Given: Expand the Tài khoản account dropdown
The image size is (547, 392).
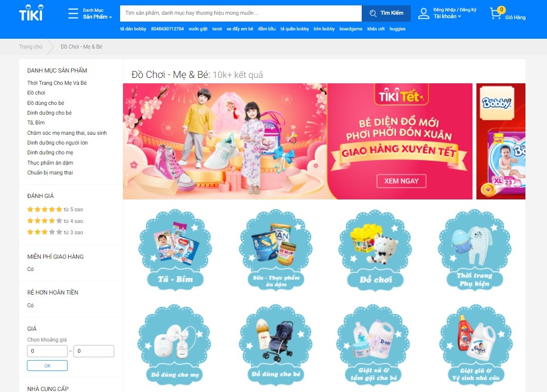Looking at the screenshot, I should coord(447,16).
